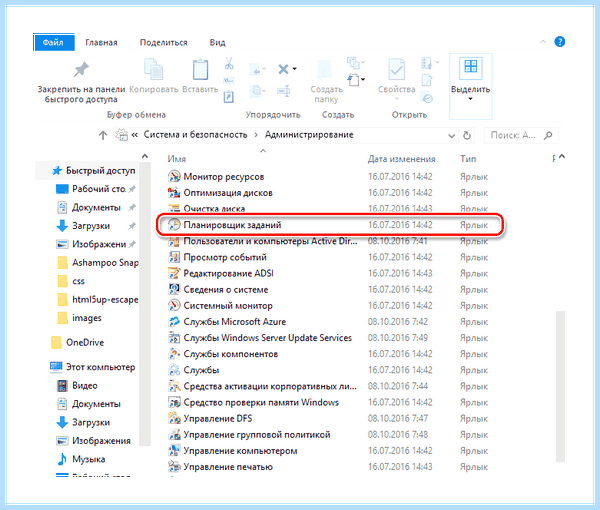Click the Службы gears icon
This screenshot has height=510, width=600.
coord(174,370)
